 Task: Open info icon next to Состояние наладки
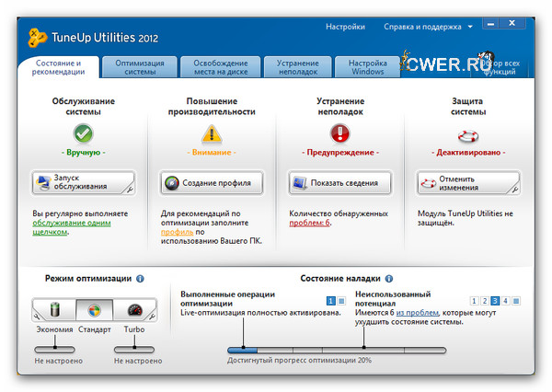pos(389,278)
